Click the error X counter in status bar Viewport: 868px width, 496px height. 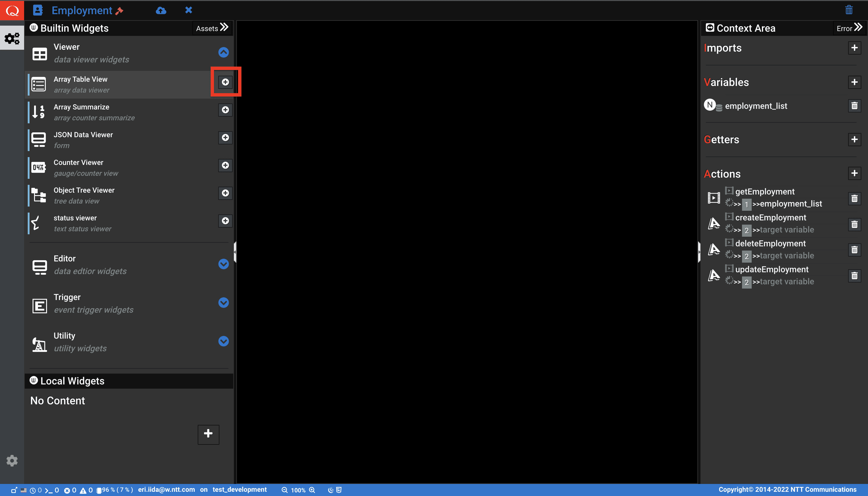(x=70, y=490)
